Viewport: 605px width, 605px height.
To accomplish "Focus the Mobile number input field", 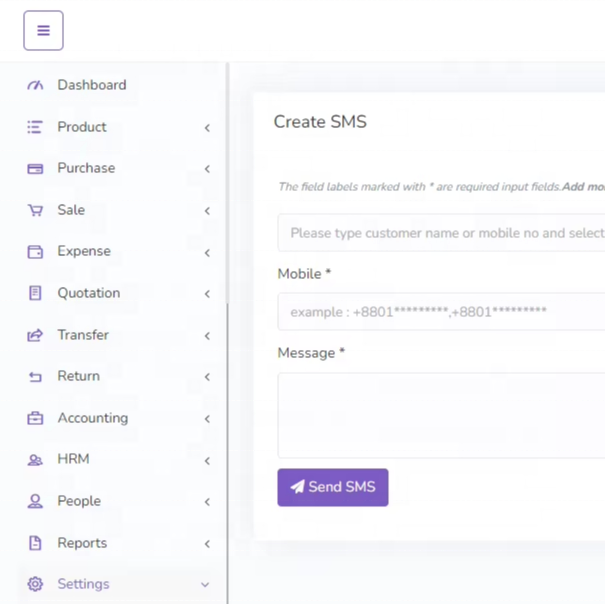I will (x=441, y=312).
